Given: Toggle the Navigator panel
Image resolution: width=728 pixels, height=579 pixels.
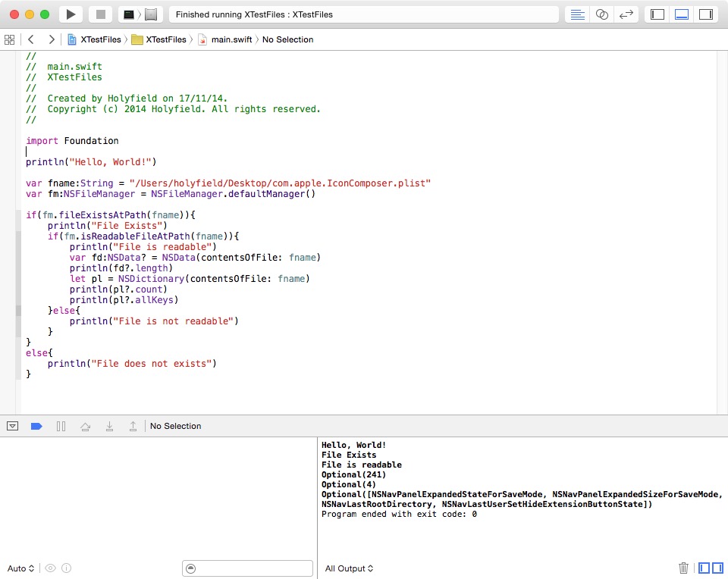Looking at the screenshot, I should [x=657, y=14].
